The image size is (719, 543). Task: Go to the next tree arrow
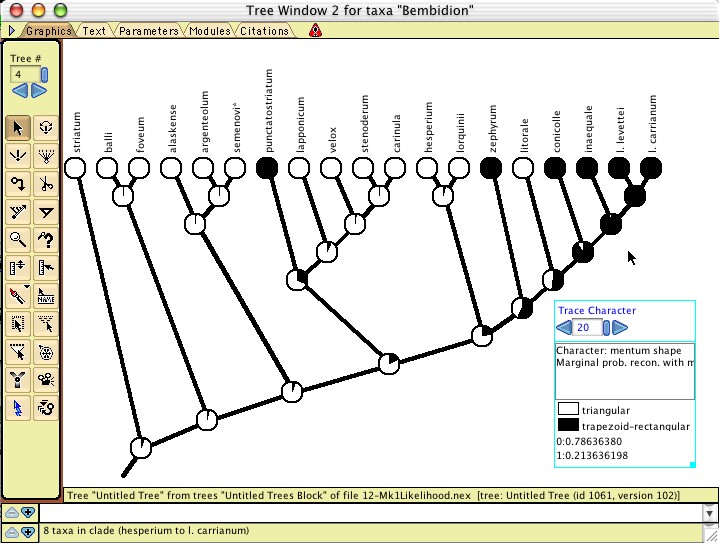click(39, 91)
